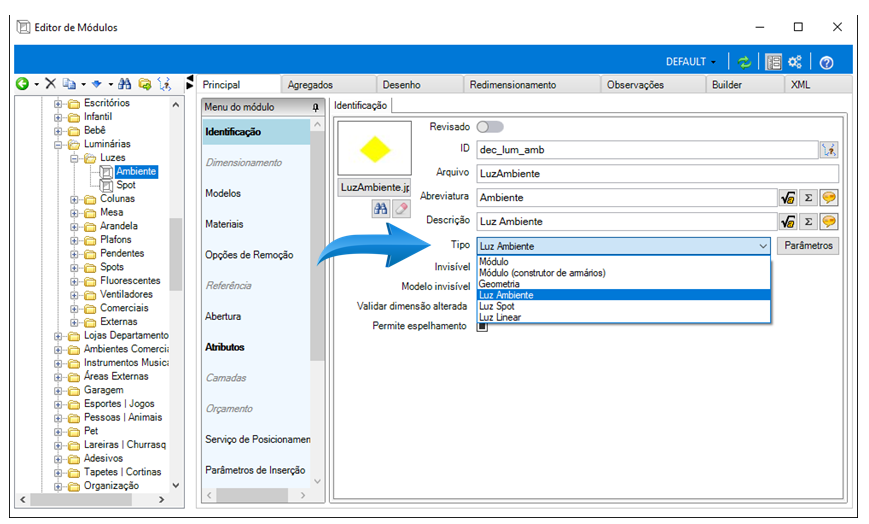
Task: Click the binoculars search icon above the tree
Action: (x=125, y=84)
